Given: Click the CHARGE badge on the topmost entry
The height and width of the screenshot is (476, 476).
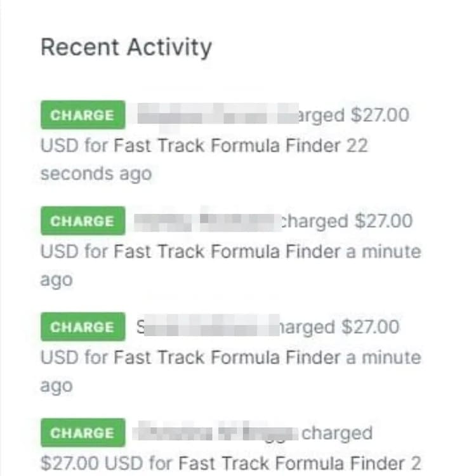Looking at the screenshot, I should [x=83, y=116].
